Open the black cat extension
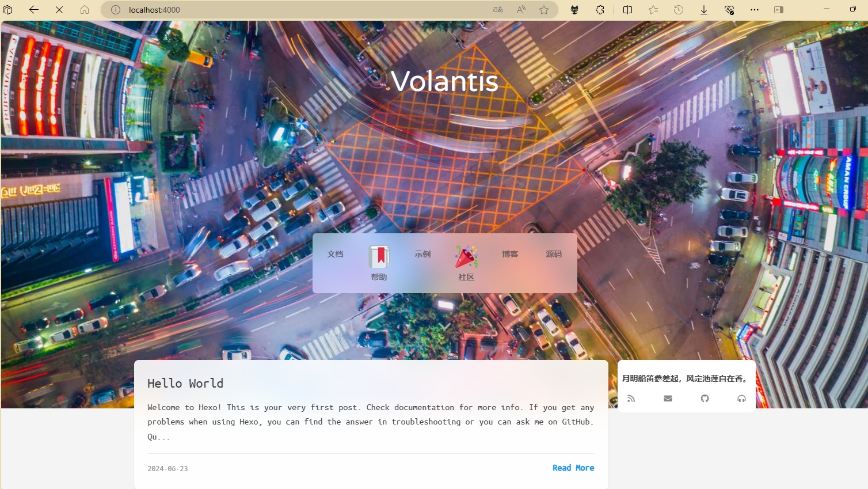This screenshot has width=868, height=489. pyautogui.click(x=574, y=10)
